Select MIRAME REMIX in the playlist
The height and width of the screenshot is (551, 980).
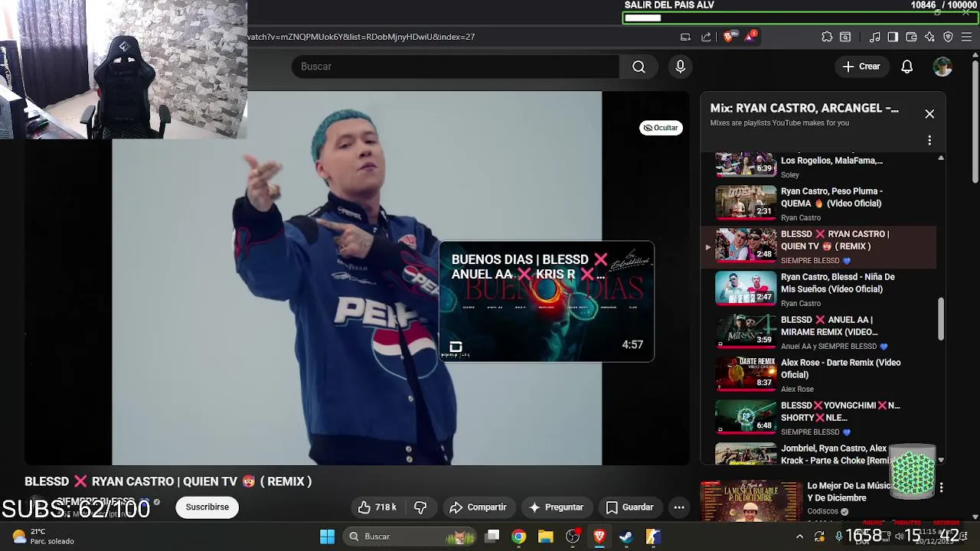pyautogui.click(x=819, y=332)
